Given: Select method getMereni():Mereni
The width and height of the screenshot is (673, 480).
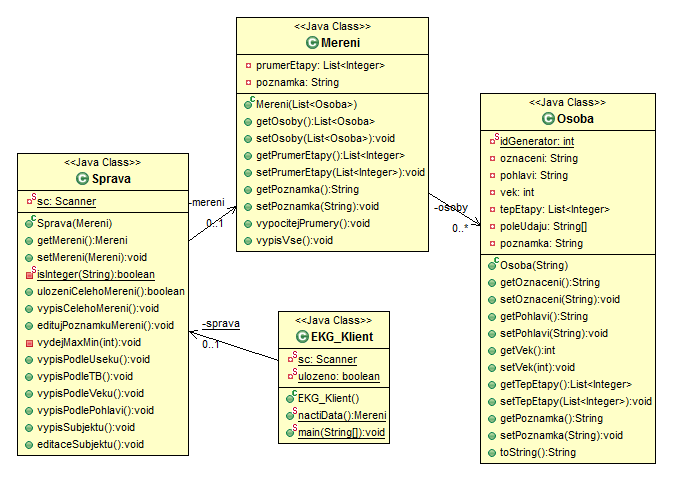Looking at the screenshot, I should click(82, 240).
